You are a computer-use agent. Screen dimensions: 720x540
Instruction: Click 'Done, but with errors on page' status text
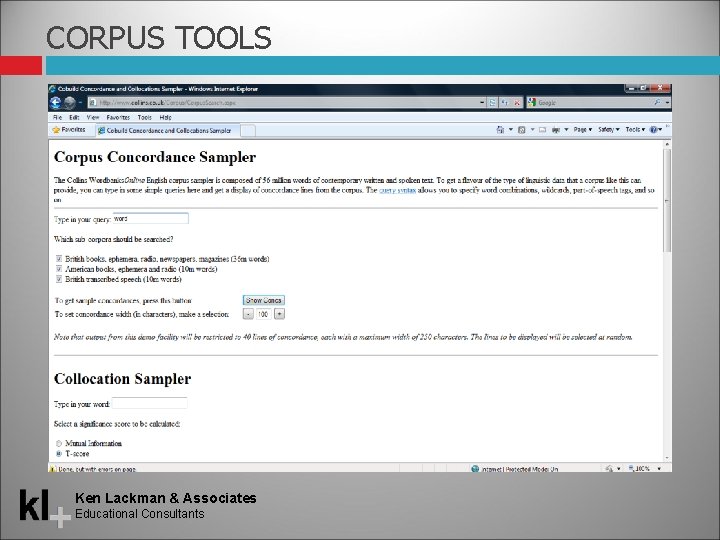coord(97,469)
